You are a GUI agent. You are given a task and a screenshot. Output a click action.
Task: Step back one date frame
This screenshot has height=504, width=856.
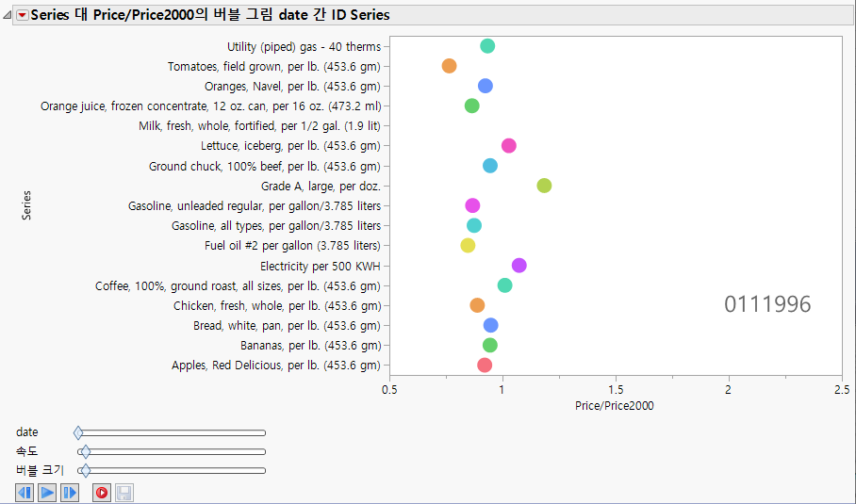25,493
